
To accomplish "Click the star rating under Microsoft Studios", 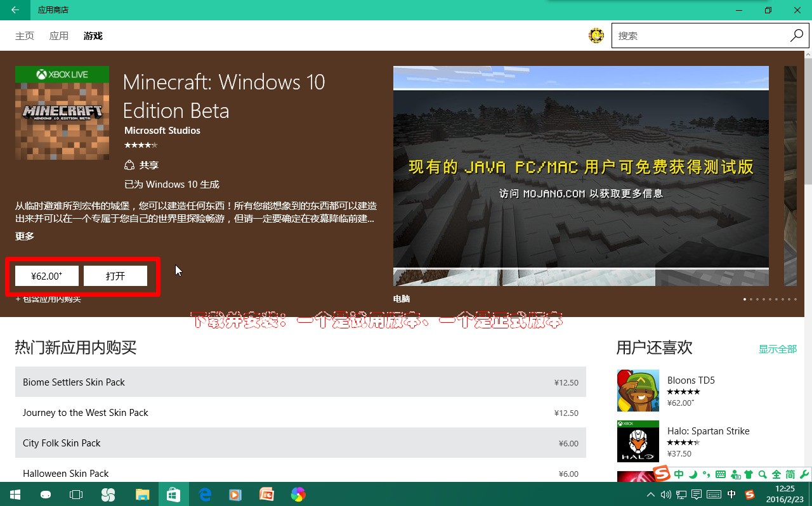I will [x=141, y=145].
